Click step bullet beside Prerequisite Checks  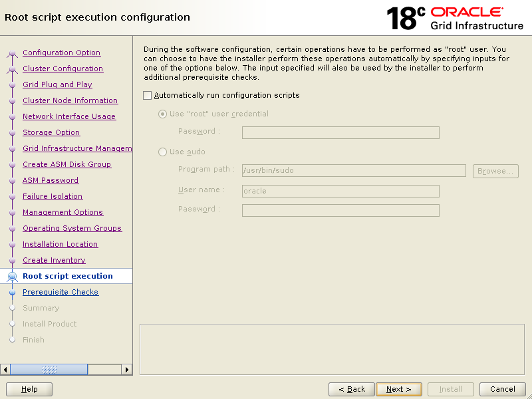[12, 292]
